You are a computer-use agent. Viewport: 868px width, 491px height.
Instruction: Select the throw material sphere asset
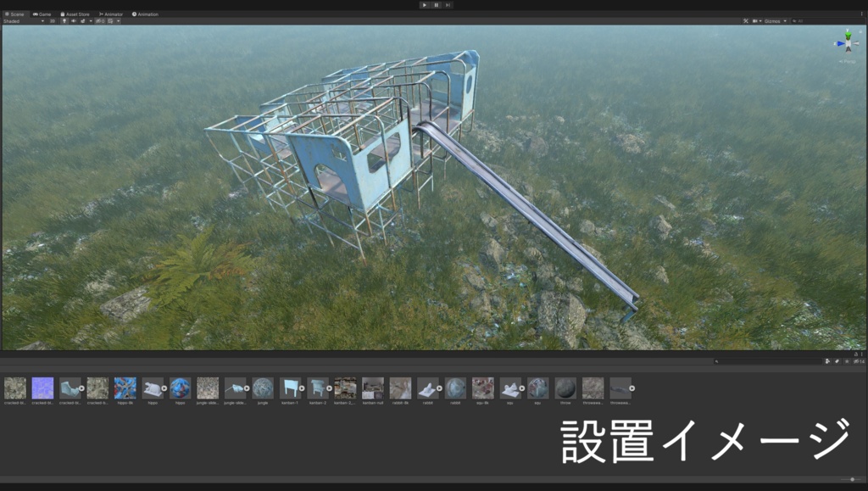click(x=565, y=388)
